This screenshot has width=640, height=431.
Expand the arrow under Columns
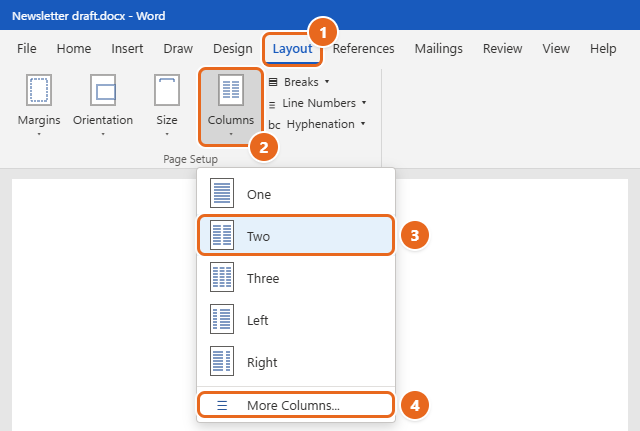pyautogui.click(x=231, y=134)
